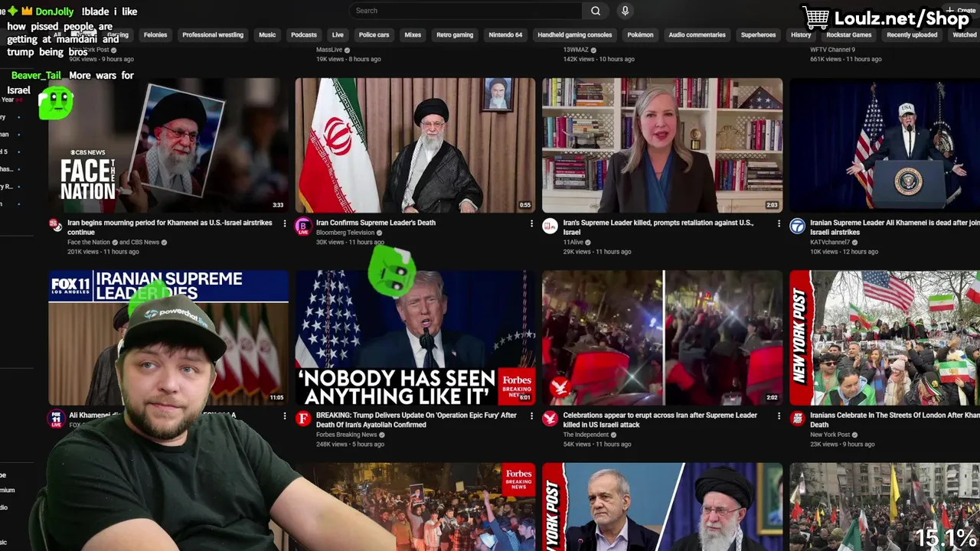
Task: Open Forbes Breaking News channel avatar
Action: [303, 419]
